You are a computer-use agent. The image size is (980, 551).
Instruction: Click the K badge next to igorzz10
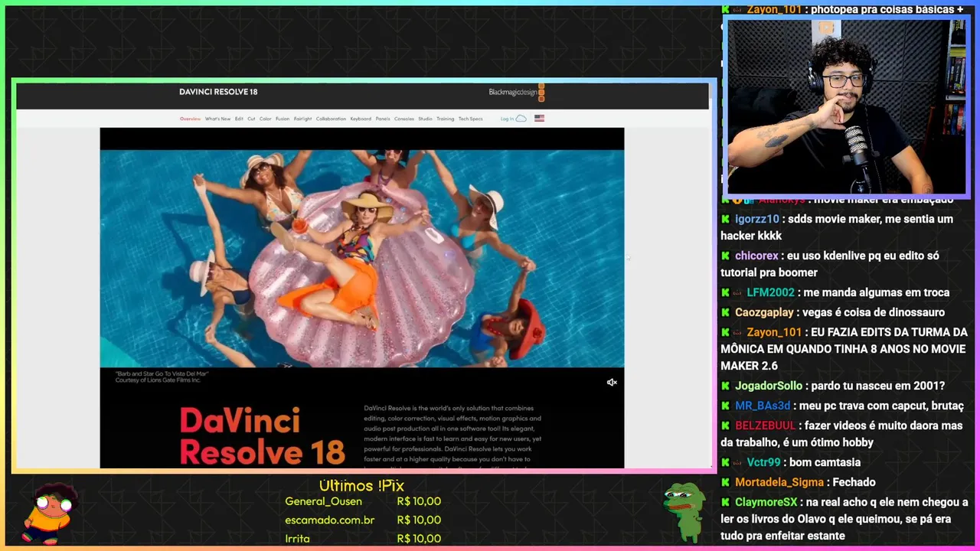click(725, 219)
